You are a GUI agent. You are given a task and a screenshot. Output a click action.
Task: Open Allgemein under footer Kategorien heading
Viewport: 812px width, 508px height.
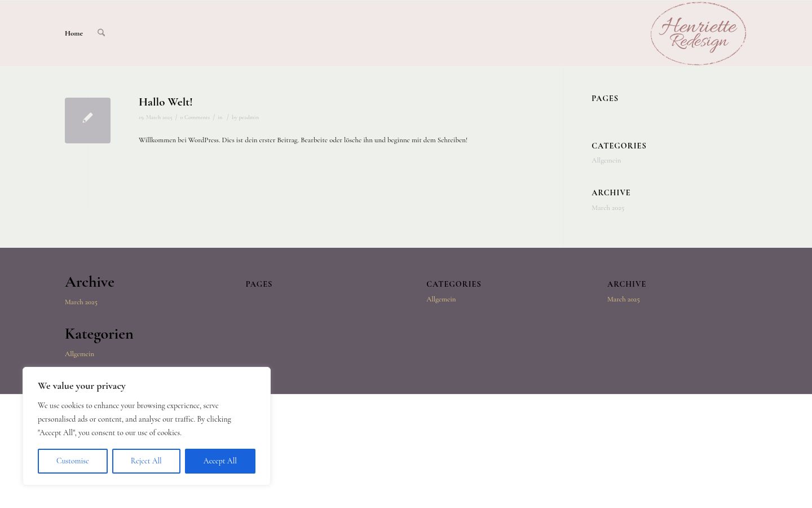[x=80, y=354]
